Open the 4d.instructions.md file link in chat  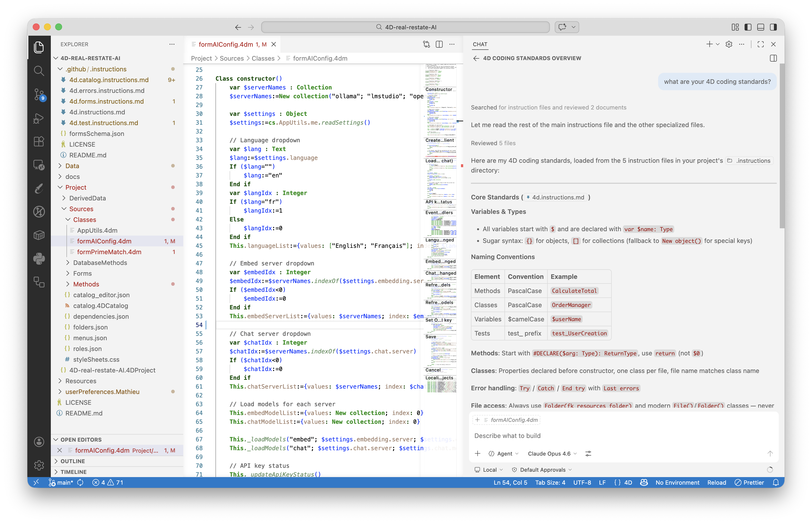pyautogui.click(x=558, y=197)
